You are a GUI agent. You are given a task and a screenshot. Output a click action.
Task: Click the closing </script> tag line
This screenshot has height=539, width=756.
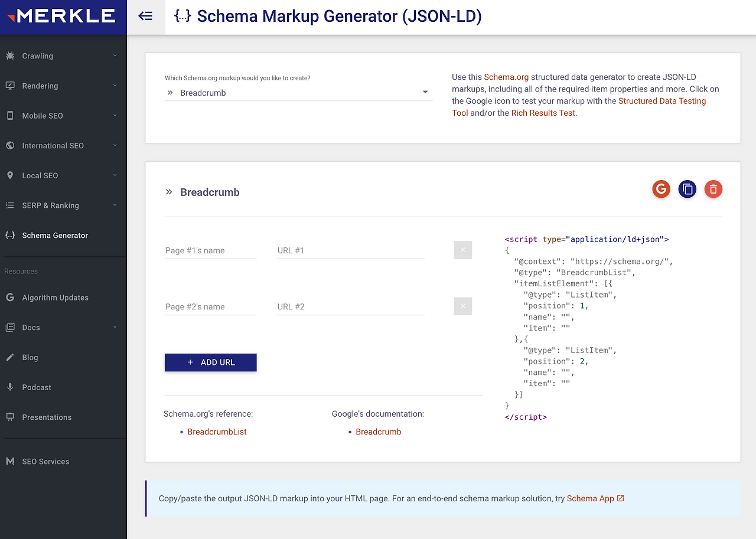click(526, 417)
